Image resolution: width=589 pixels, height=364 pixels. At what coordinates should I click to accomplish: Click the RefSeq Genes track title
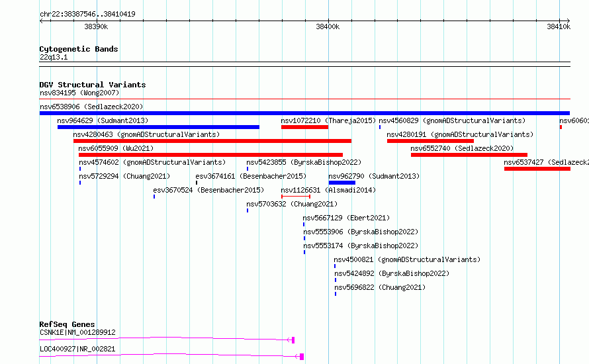click(67, 324)
